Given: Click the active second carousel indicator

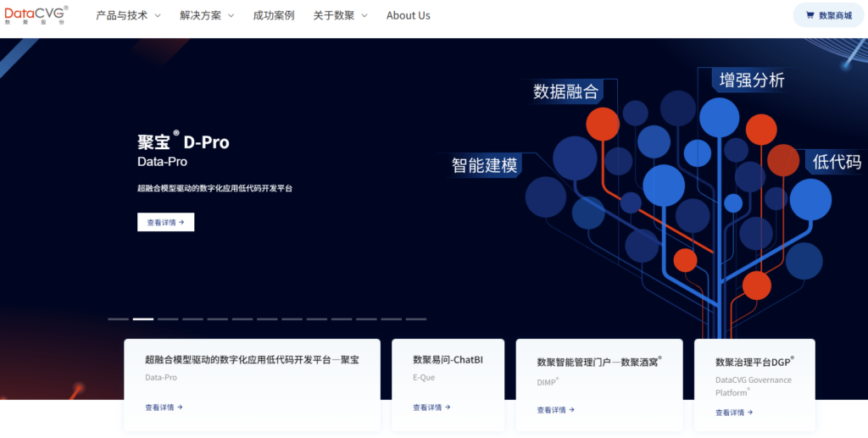Looking at the screenshot, I should [x=143, y=319].
